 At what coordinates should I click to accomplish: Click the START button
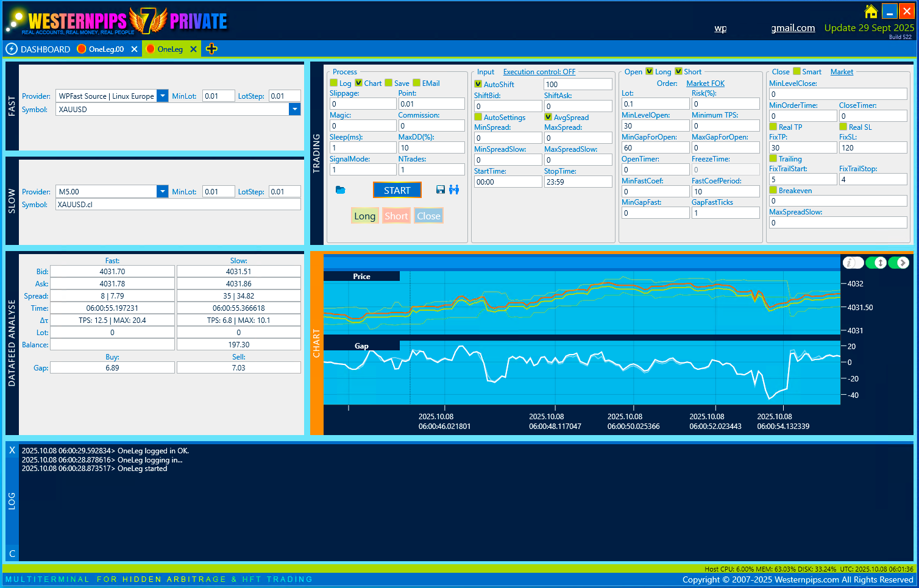pyautogui.click(x=397, y=190)
